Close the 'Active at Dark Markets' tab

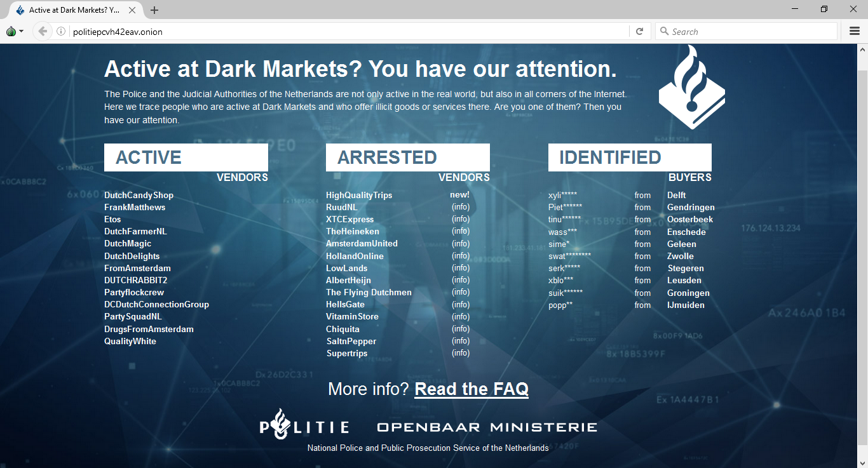pos(132,10)
